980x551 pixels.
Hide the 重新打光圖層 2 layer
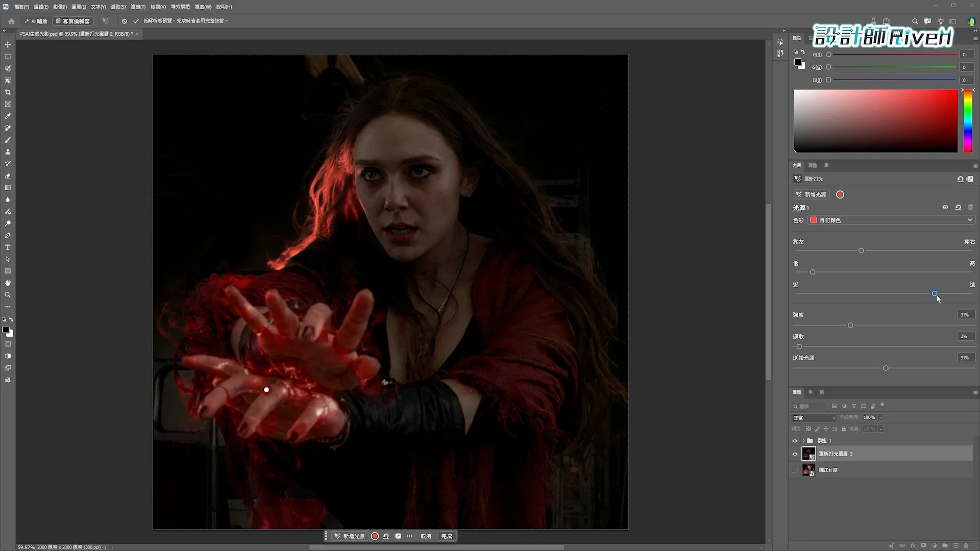[x=795, y=454]
